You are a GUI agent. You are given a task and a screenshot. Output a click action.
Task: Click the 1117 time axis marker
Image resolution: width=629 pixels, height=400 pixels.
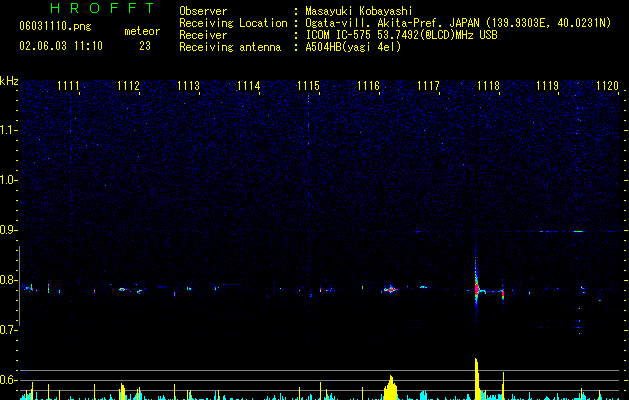pyautogui.click(x=428, y=86)
